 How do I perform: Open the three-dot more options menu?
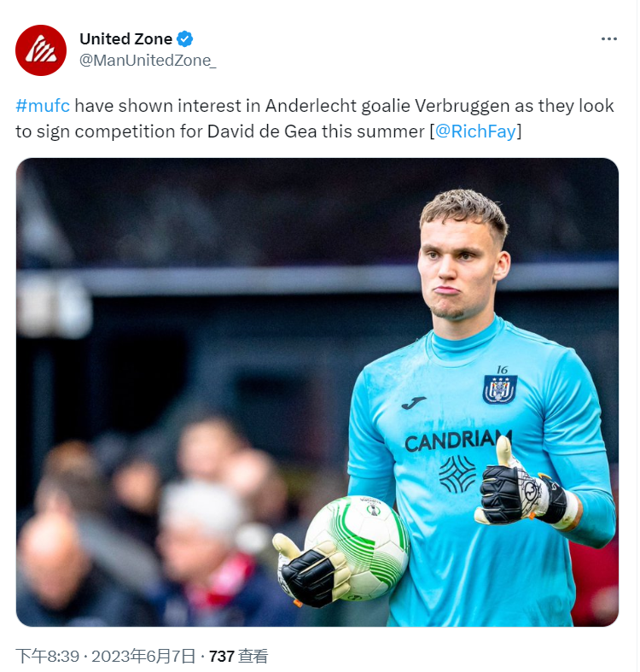click(x=608, y=39)
